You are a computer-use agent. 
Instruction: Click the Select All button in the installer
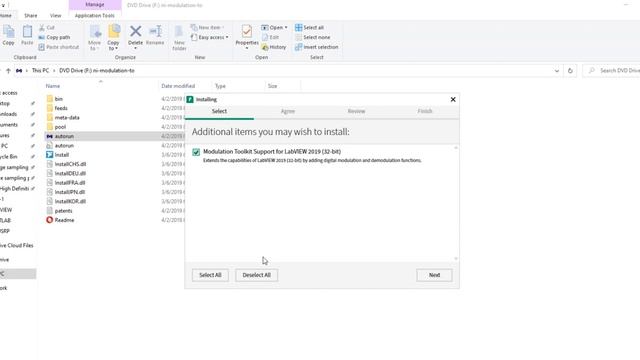point(210,275)
